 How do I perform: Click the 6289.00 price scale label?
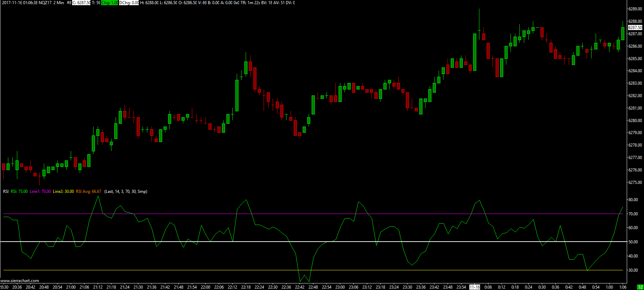(x=635, y=9)
